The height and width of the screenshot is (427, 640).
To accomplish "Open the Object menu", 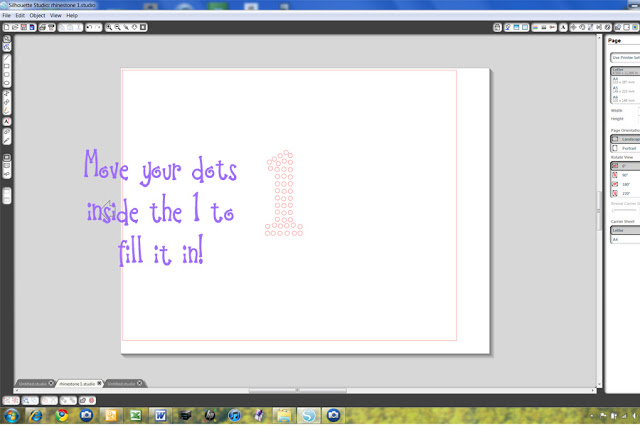I will (x=37, y=16).
